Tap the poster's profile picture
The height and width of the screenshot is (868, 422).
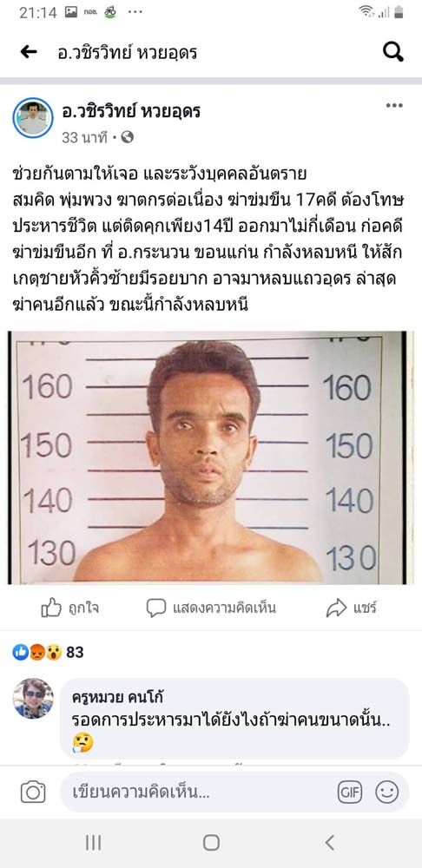point(33,117)
